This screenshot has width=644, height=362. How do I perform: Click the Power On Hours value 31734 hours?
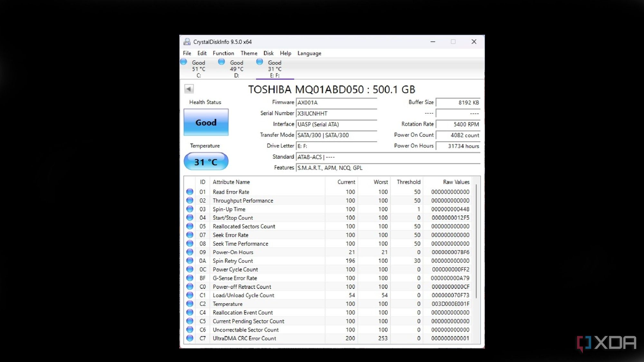point(458,146)
